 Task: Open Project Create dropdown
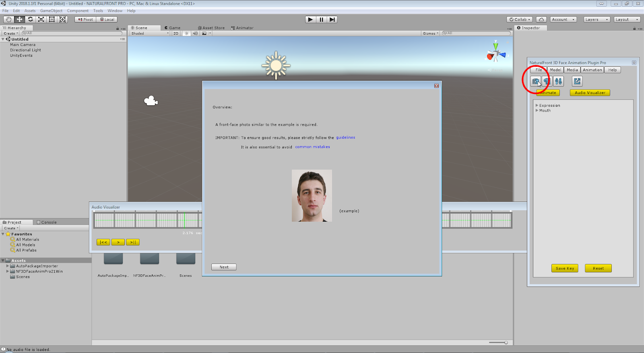click(x=11, y=228)
